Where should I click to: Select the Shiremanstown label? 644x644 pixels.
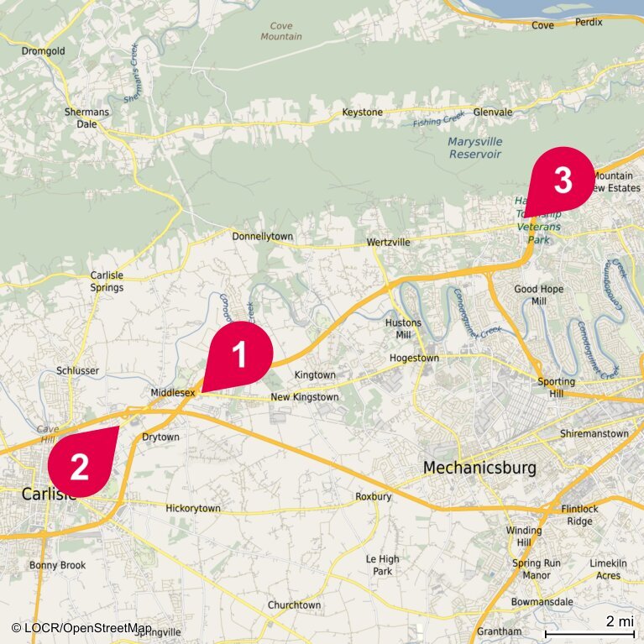coord(594,434)
